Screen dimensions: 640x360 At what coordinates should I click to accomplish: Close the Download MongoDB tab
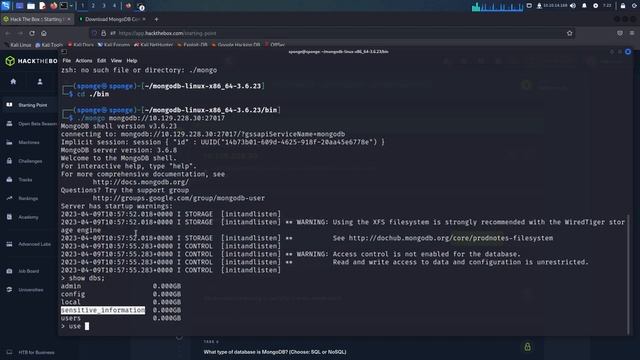(x=144, y=19)
